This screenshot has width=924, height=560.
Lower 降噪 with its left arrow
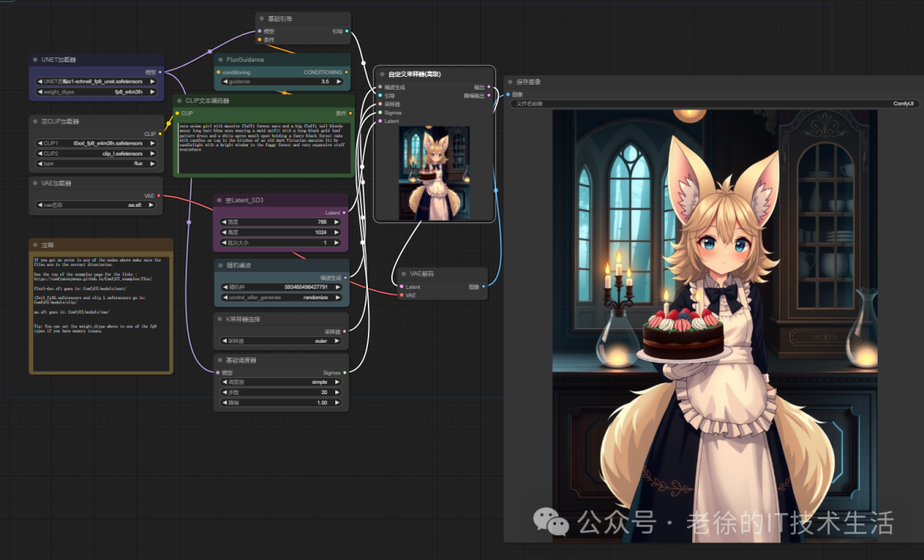[224, 403]
